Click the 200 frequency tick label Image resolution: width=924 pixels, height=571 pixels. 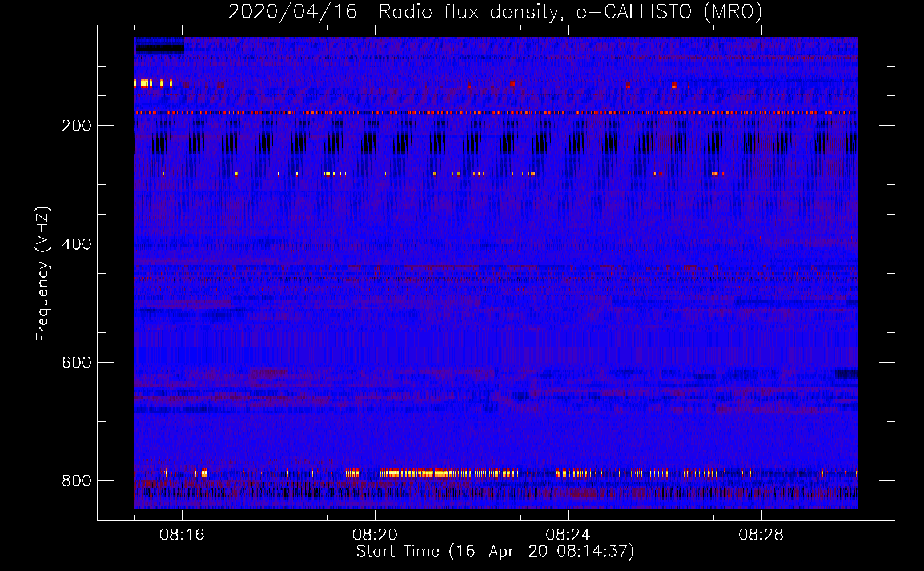click(77, 126)
